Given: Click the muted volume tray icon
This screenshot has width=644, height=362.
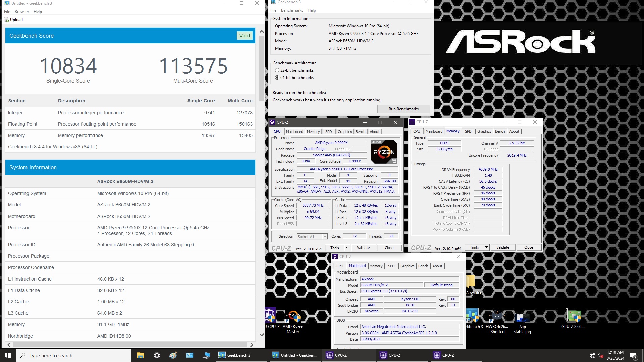Looking at the screenshot, I should click(600, 355).
